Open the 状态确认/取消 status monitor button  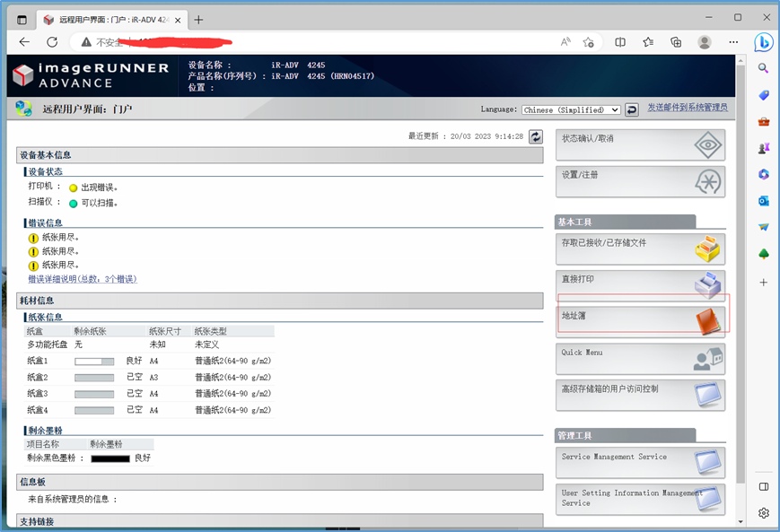coord(640,144)
